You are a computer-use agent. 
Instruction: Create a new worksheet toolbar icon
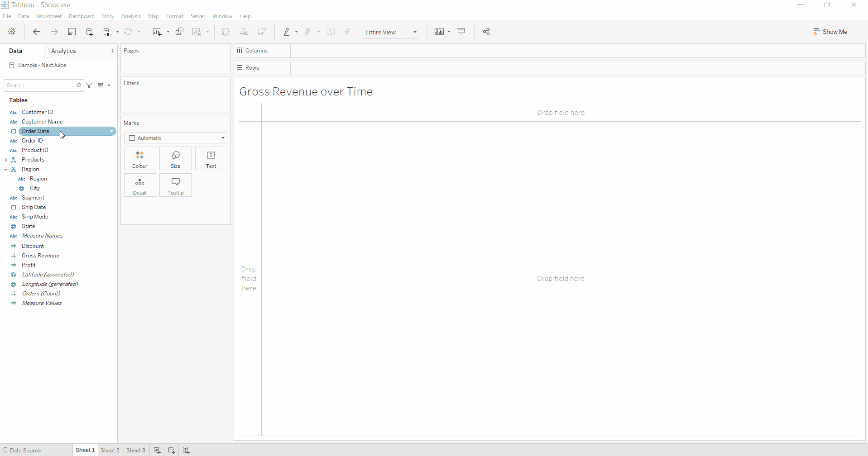157,32
